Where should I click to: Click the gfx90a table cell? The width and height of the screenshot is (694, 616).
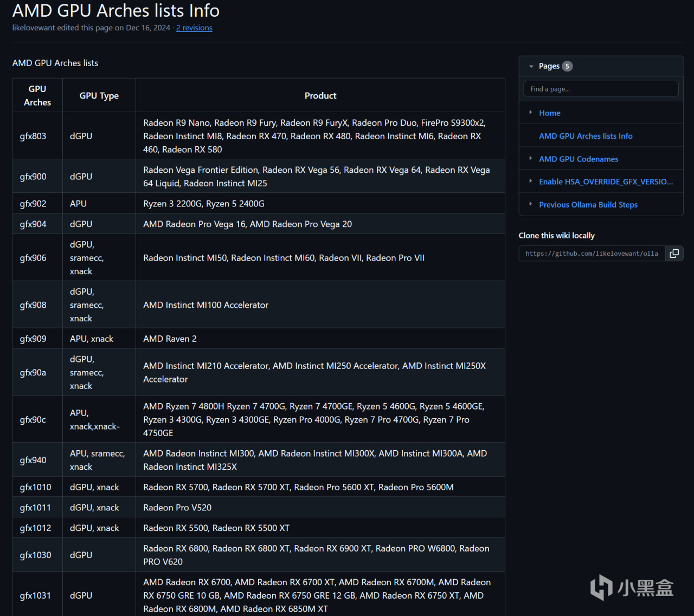click(x=37, y=372)
